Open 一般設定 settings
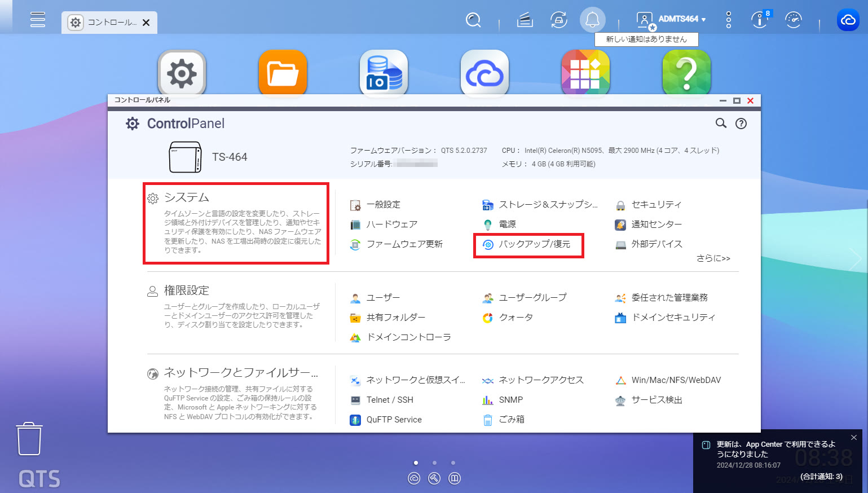 pos(376,205)
